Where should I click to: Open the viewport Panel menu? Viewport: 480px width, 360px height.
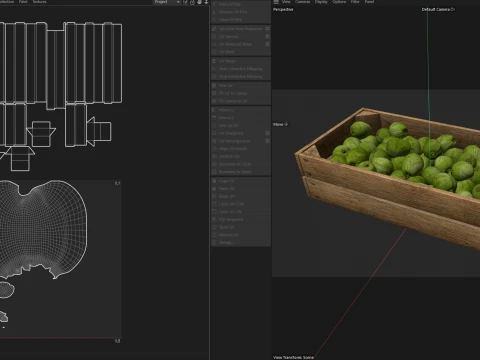[369, 2]
